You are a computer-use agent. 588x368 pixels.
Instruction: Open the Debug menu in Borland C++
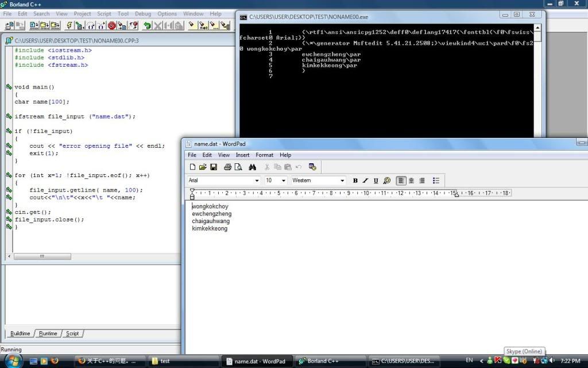143,14
